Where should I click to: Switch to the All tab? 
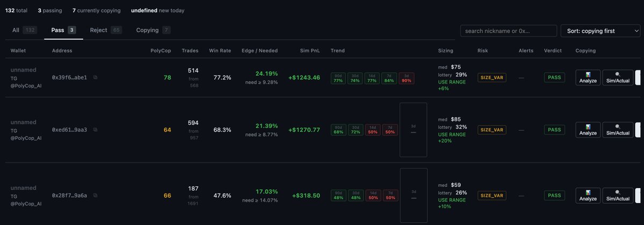point(25,31)
